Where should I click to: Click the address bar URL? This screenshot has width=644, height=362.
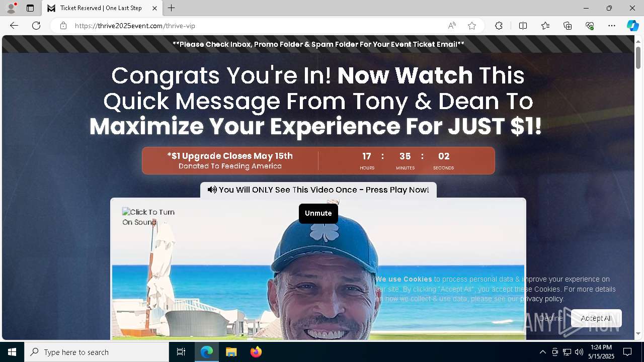click(x=135, y=26)
